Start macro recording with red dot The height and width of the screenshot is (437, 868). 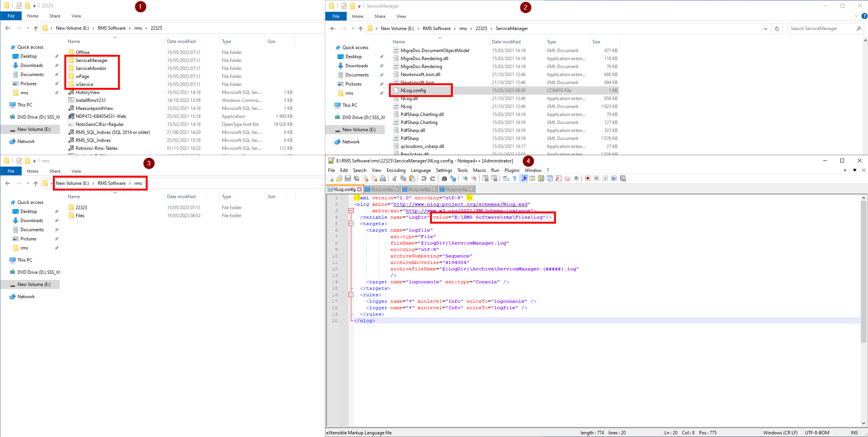pyautogui.click(x=588, y=178)
